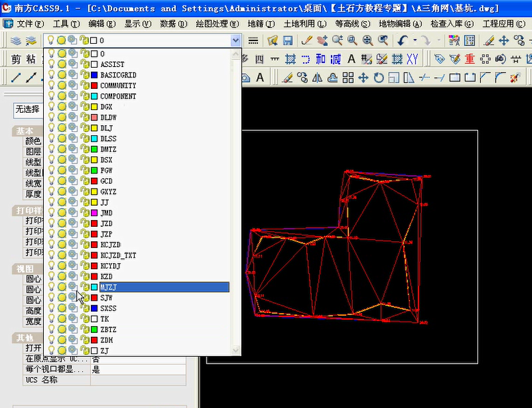Image resolution: width=532 pixels, height=408 pixels.
Task: Undo the last action
Action: [x=403, y=41]
